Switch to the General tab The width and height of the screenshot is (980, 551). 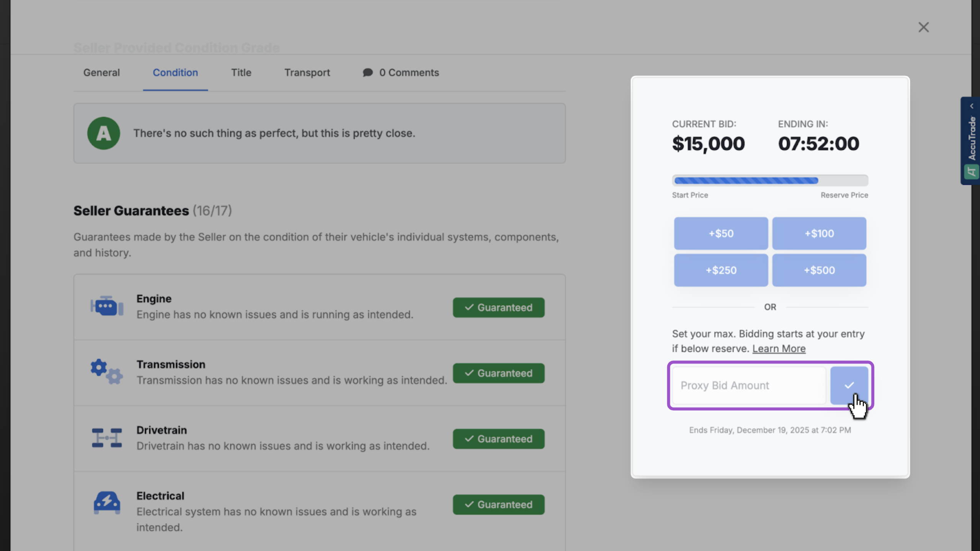click(101, 72)
